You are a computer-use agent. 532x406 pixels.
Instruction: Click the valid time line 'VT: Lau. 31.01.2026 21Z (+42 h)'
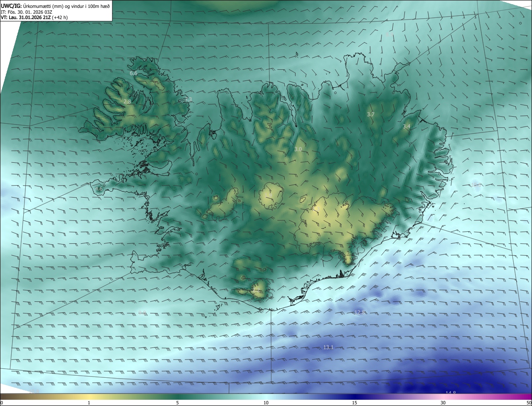pyautogui.click(x=34, y=17)
